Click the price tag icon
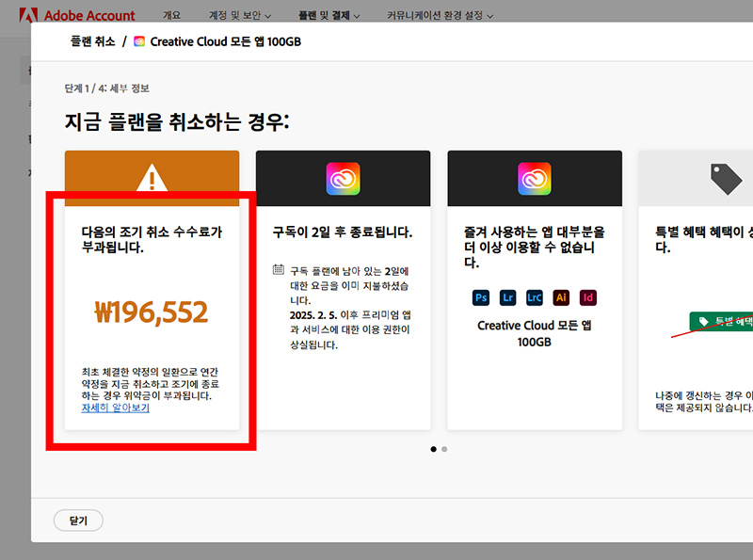Viewport: 753px width, 560px height. (726, 179)
